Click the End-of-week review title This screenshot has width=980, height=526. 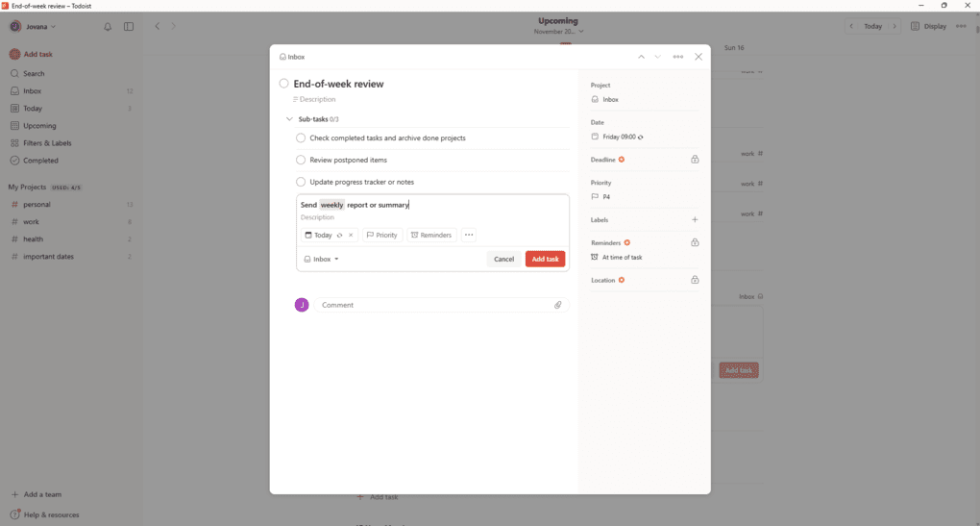pyautogui.click(x=339, y=84)
